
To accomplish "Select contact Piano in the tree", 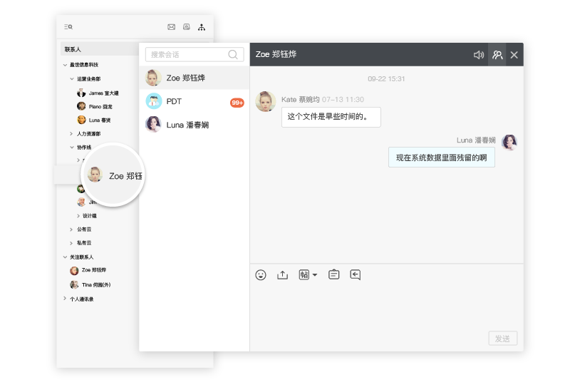I will tap(100, 106).
